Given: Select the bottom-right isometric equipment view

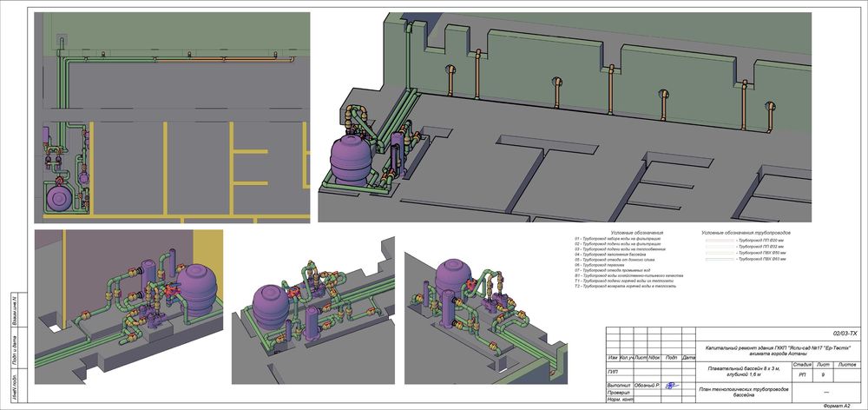Looking at the screenshot, I should tap(485, 317).
